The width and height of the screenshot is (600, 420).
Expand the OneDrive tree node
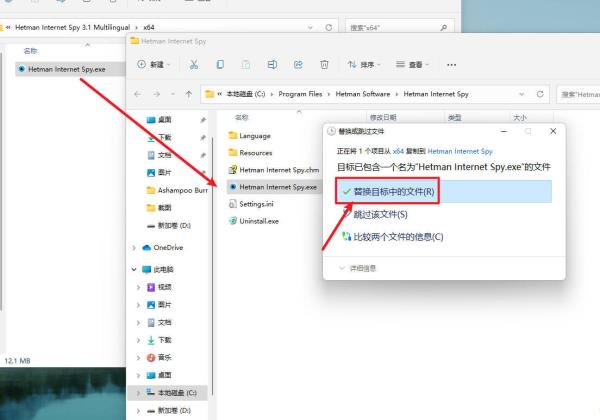pos(135,247)
